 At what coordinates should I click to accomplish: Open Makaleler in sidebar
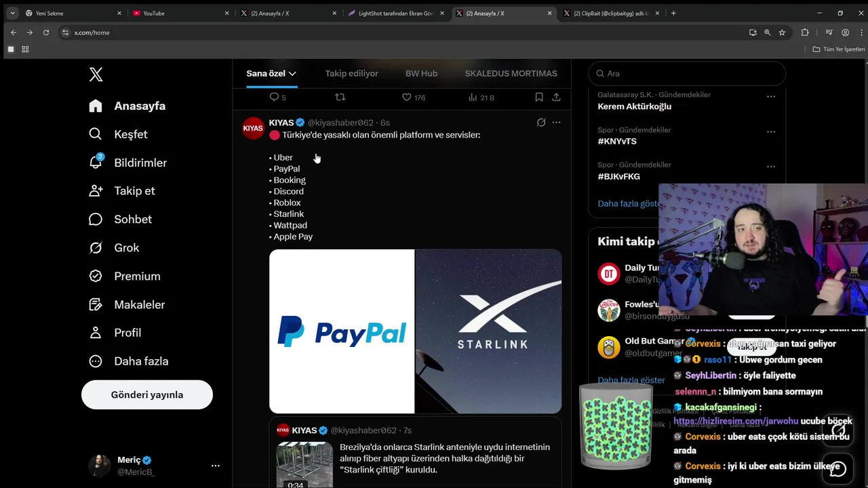127,305
